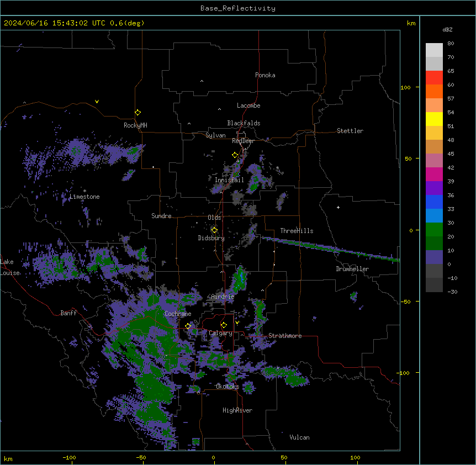Select the -30 value on dBZ legend

tap(452, 292)
